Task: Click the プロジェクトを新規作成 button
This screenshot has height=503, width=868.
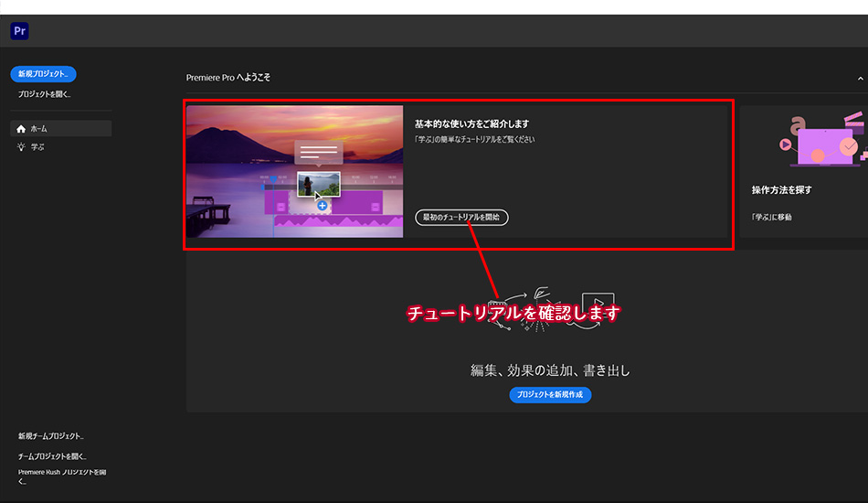Action: click(550, 394)
